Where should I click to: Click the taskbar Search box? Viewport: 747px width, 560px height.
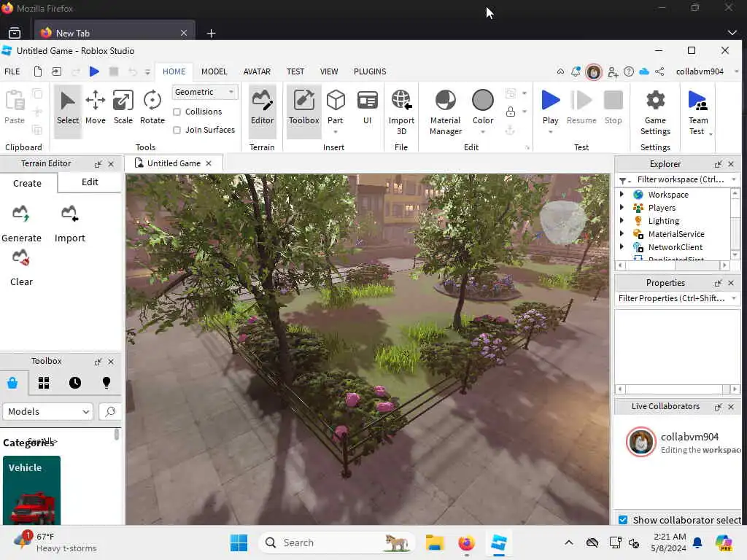pyautogui.click(x=336, y=542)
